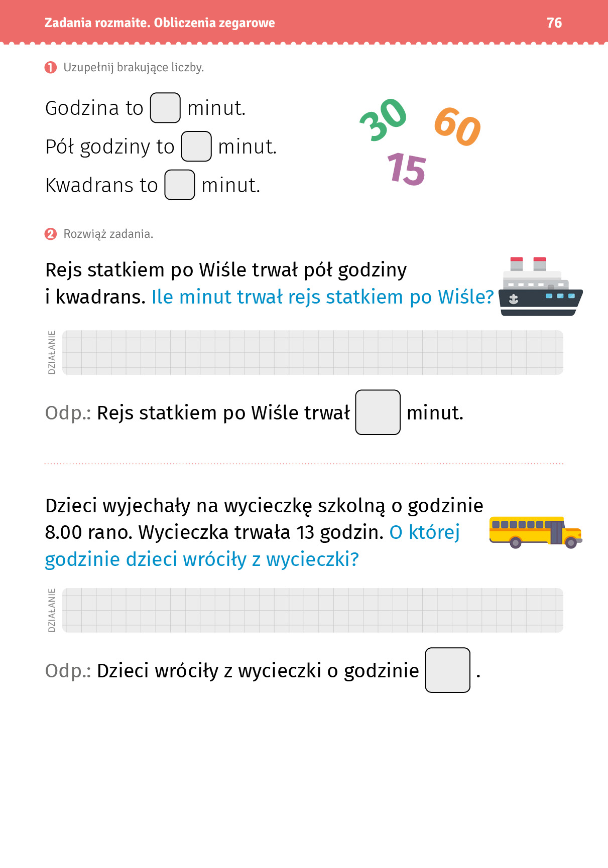Select the orange number 60
This screenshot has width=608, height=868.
[457, 126]
